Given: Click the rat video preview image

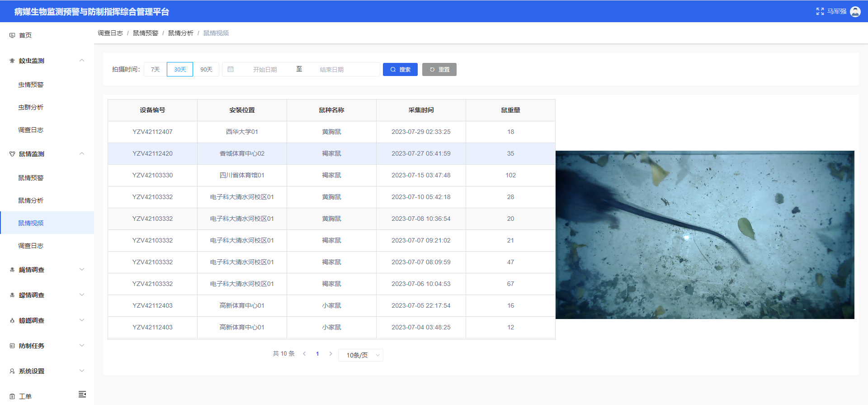Looking at the screenshot, I should (x=705, y=235).
